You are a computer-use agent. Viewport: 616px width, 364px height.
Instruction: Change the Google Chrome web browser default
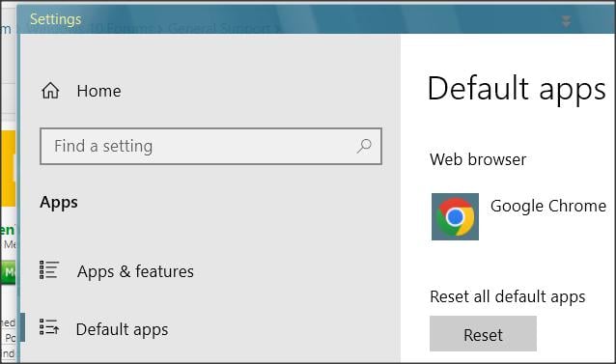click(x=548, y=206)
